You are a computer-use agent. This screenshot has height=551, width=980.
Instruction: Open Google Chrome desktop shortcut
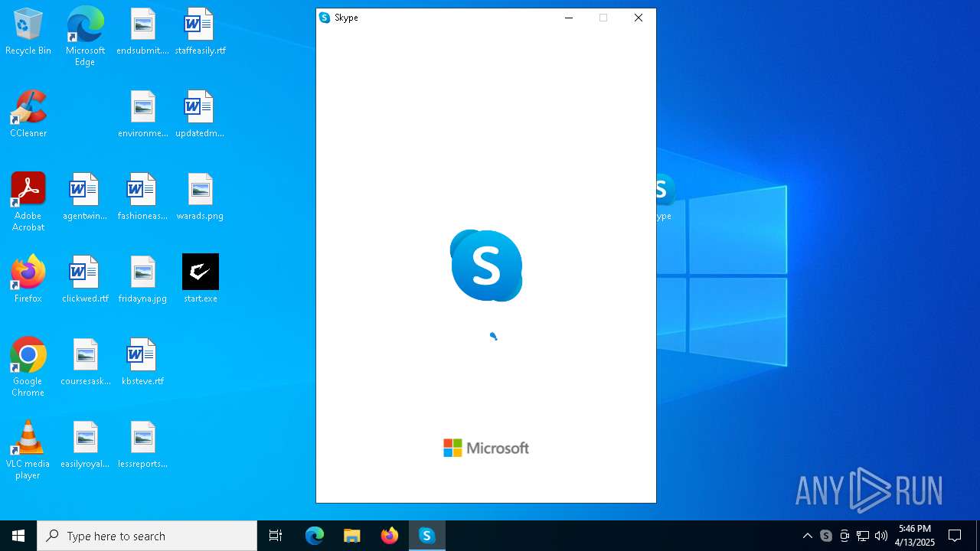click(28, 367)
